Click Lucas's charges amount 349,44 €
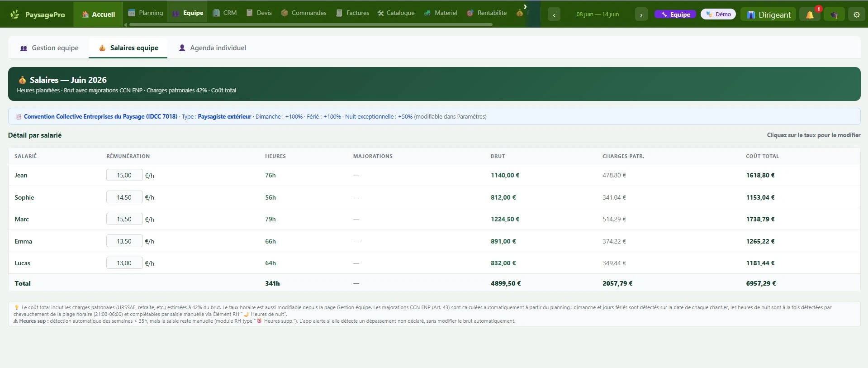868x368 pixels. click(x=614, y=263)
